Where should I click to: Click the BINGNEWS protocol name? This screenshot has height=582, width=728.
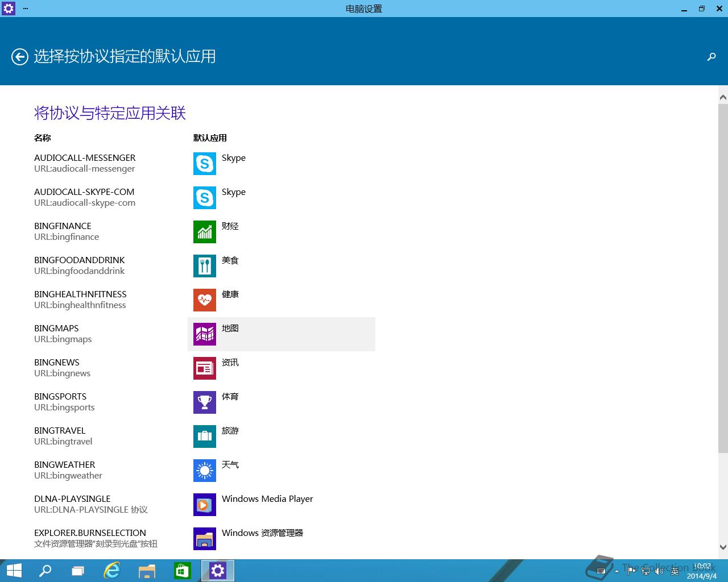point(57,363)
